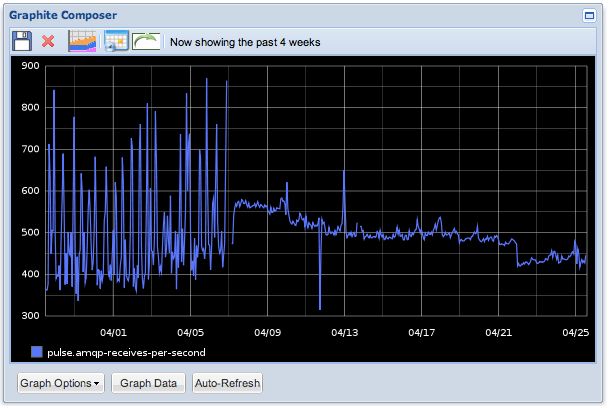
Task: Open the recent data time range selector
Action: coord(82,41)
